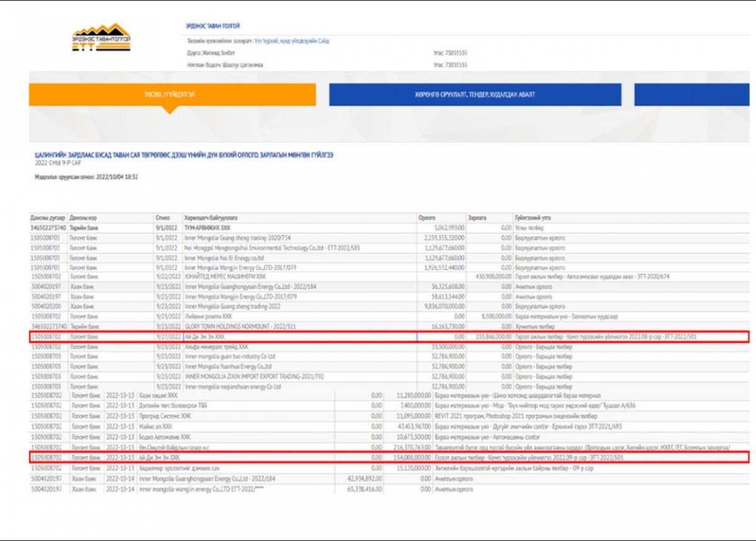The width and height of the screenshot is (756, 541).
Task: Click the Дансны дугаар column header
Action: point(47,218)
